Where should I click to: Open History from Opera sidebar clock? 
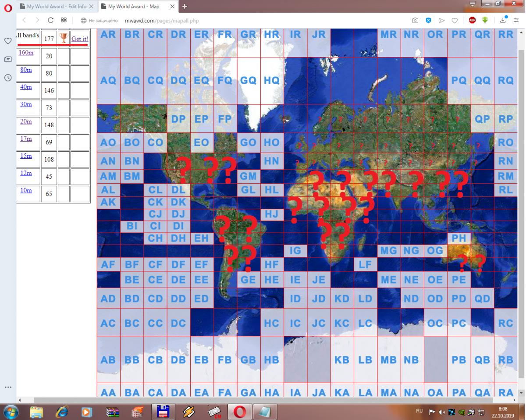(7, 78)
